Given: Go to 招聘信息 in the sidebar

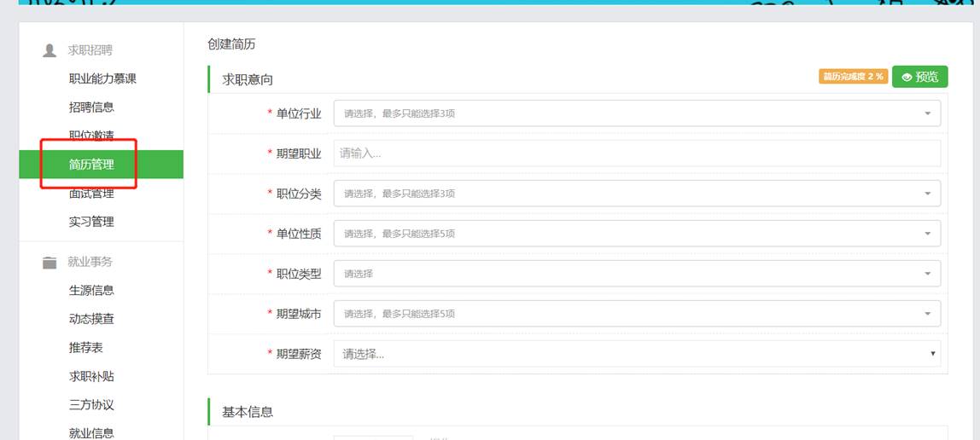Looking at the screenshot, I should [91, 107].
